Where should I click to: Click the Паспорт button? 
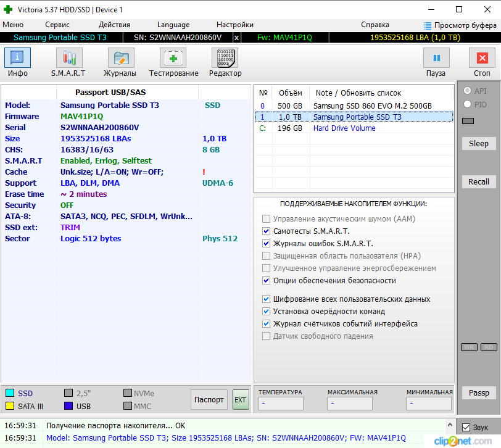click(209, 399)
